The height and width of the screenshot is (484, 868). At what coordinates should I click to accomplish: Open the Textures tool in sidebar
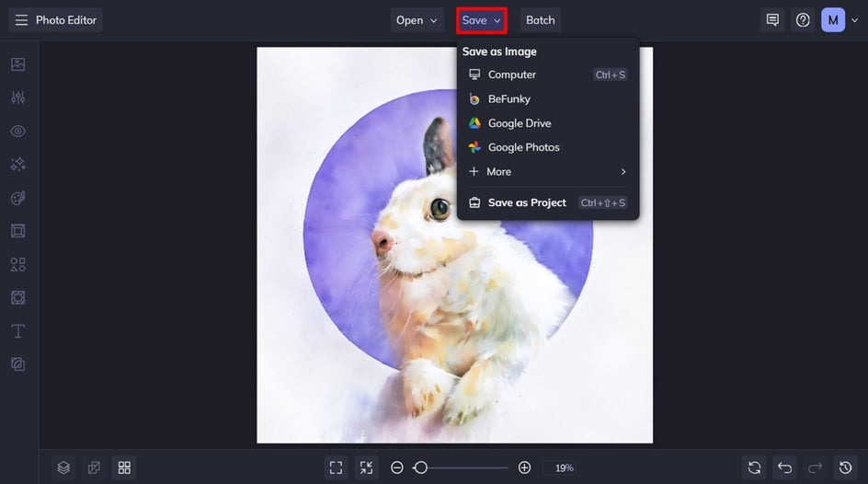click(x=17, y=364)
